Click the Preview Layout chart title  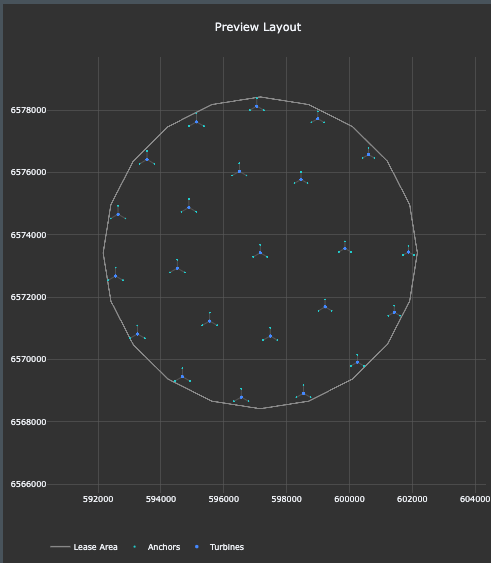tap(258, 27)
